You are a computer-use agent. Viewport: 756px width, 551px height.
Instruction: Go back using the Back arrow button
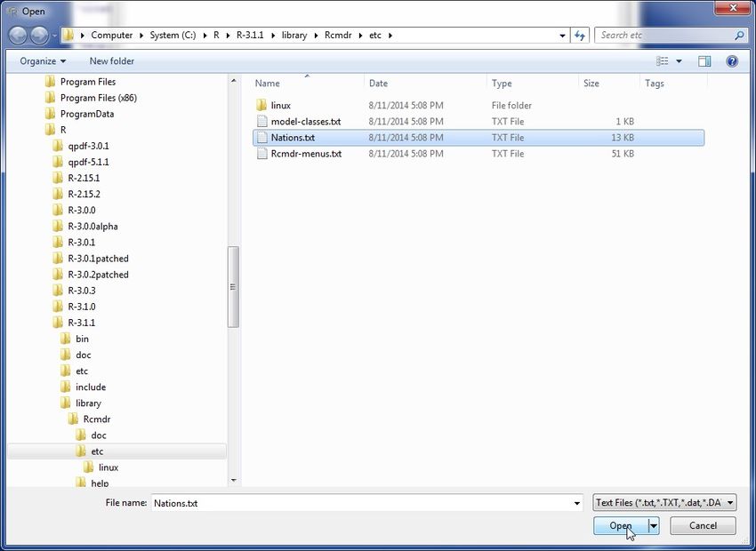pos(18,36)
